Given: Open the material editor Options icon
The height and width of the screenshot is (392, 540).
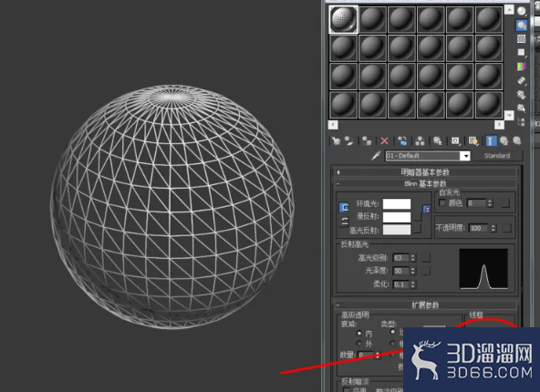Looking at the screenshot, I should coord(522,94).
